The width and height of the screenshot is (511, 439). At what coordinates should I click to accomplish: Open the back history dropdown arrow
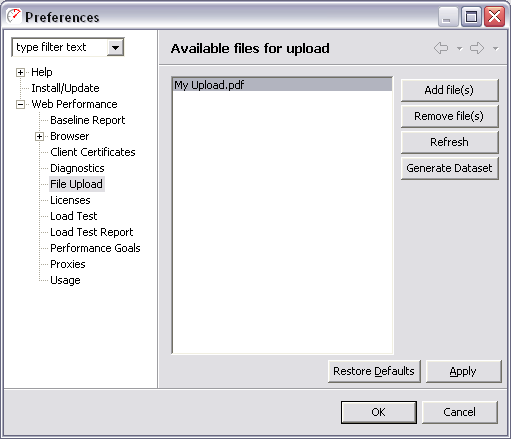click(459, 49)
